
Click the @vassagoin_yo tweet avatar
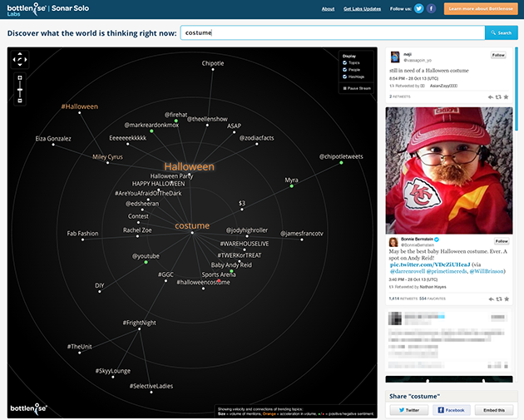pos(395,57)
